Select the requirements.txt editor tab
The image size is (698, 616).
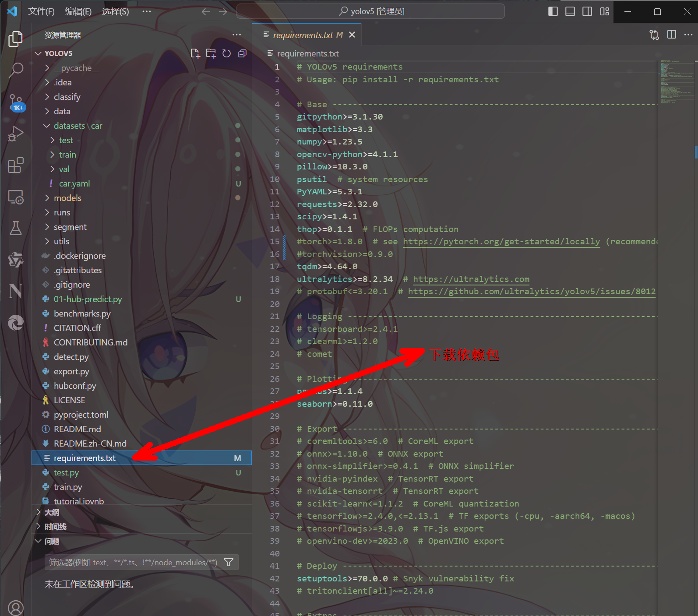pyautogui.click(x=307, y=35)
